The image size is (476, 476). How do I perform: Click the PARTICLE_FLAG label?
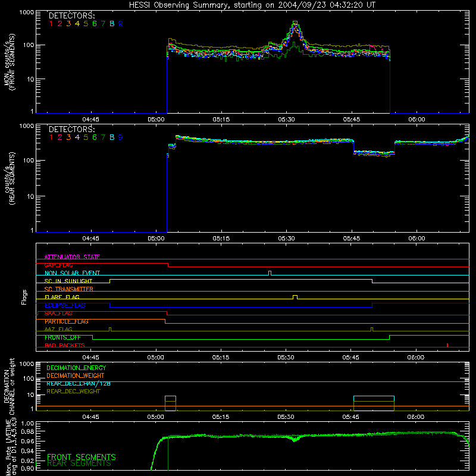[x=67, y=321]
